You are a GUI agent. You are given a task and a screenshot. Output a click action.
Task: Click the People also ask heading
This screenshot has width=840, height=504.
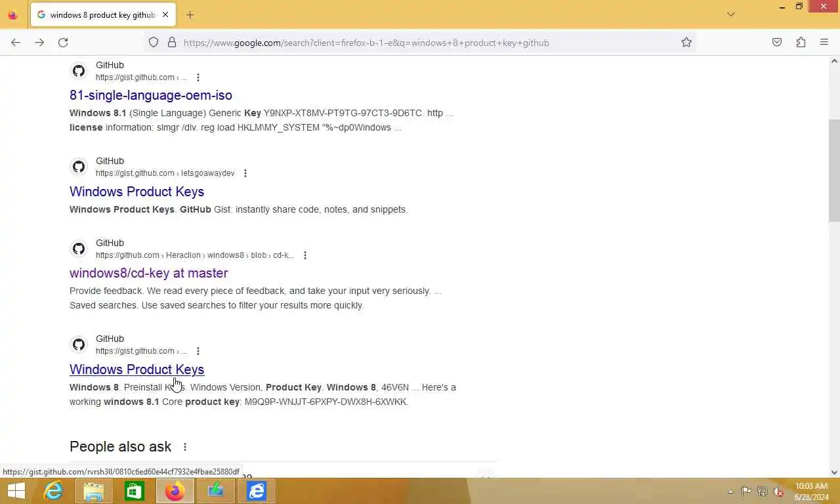tap(120, 446)
